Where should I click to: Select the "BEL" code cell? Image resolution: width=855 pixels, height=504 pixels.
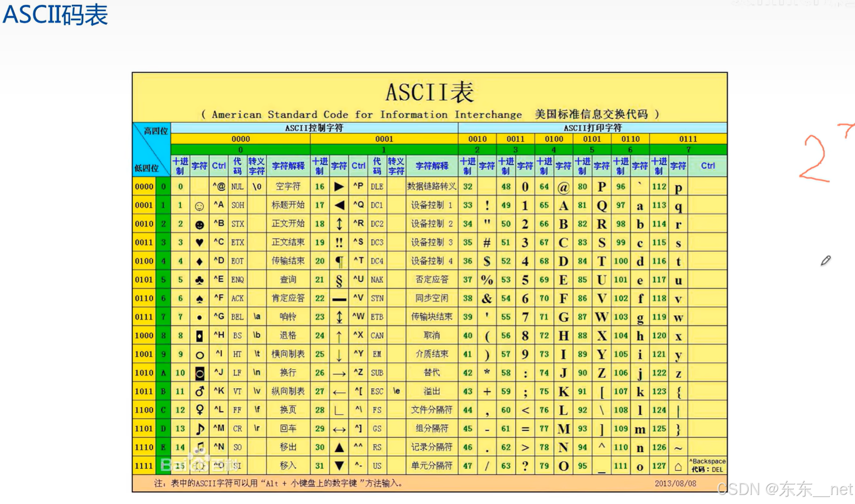pyautogui.click(x=237, y=317)
